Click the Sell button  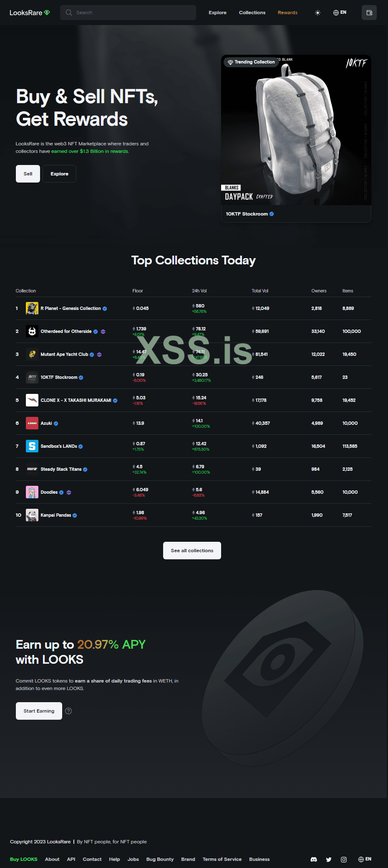28,174
